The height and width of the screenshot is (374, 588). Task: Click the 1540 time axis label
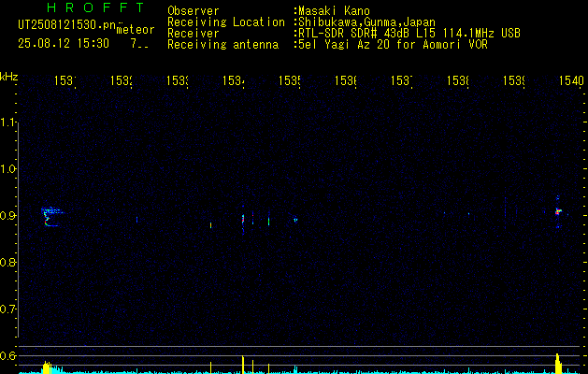coord(571,80)
